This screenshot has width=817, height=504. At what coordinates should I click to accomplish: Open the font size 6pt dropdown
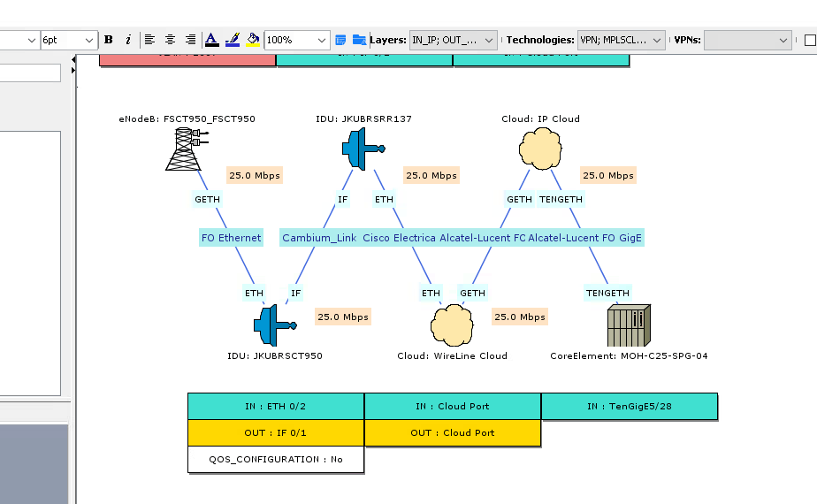point(89,40)
